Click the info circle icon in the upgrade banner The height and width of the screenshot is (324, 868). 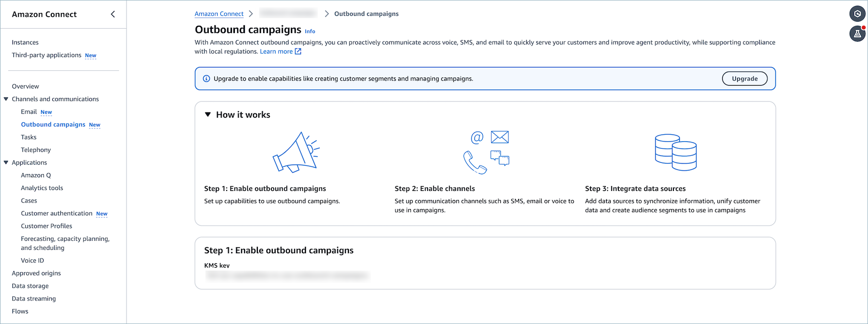[207, 78]
